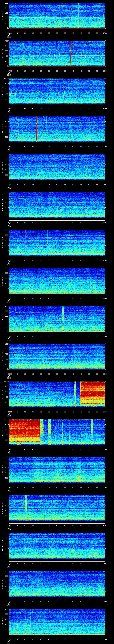Click the burst near 10 s in the 9:29:00 spectrogram
Screen dimensions: 114x644
tap(26, 508)
